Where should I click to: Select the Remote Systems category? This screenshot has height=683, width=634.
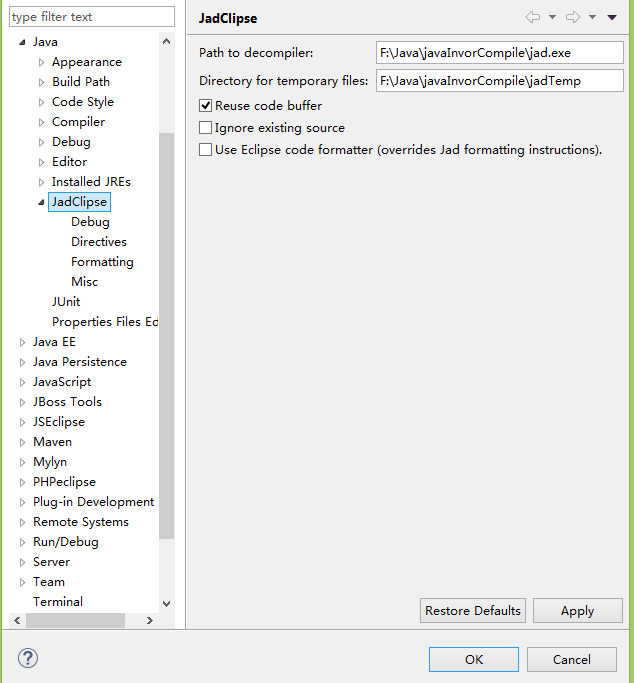tap(81, 522)
